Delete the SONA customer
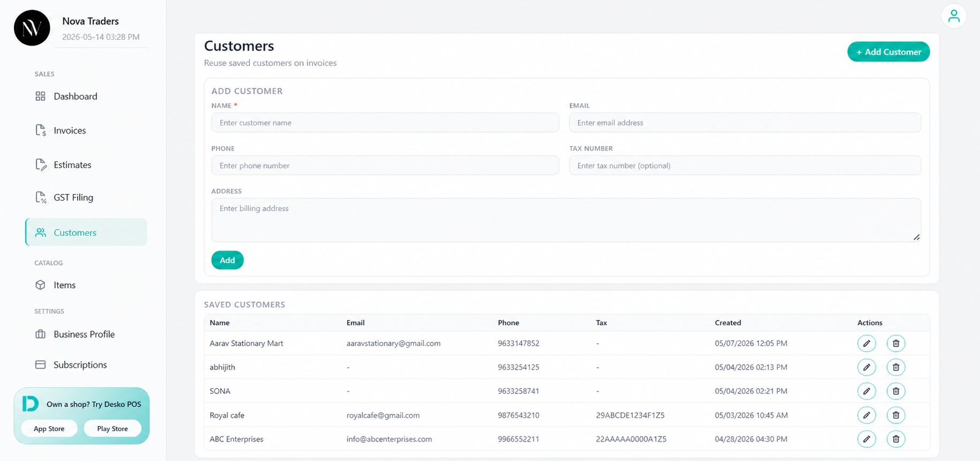980x461 pixels. [896, 391]
